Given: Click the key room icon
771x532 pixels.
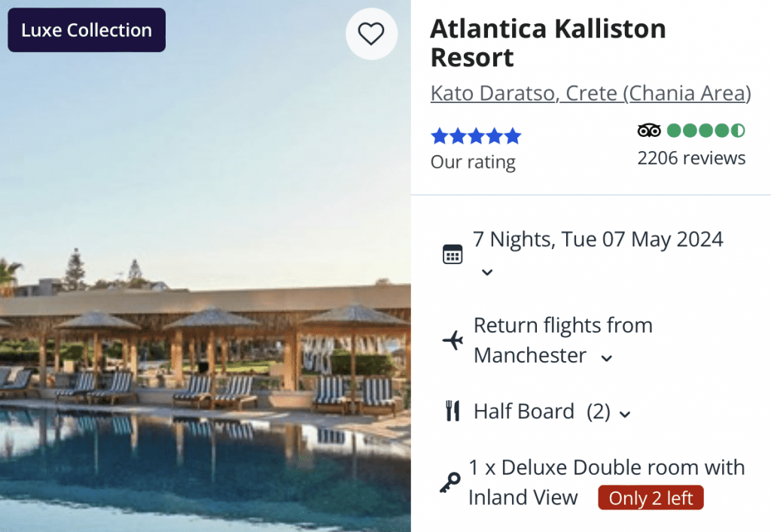Looking at the screenshot, I should 449,482.
